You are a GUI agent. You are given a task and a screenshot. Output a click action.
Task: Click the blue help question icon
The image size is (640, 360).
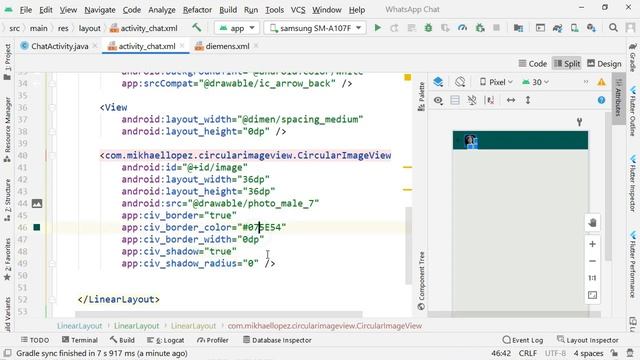click(x=601, y=100)
